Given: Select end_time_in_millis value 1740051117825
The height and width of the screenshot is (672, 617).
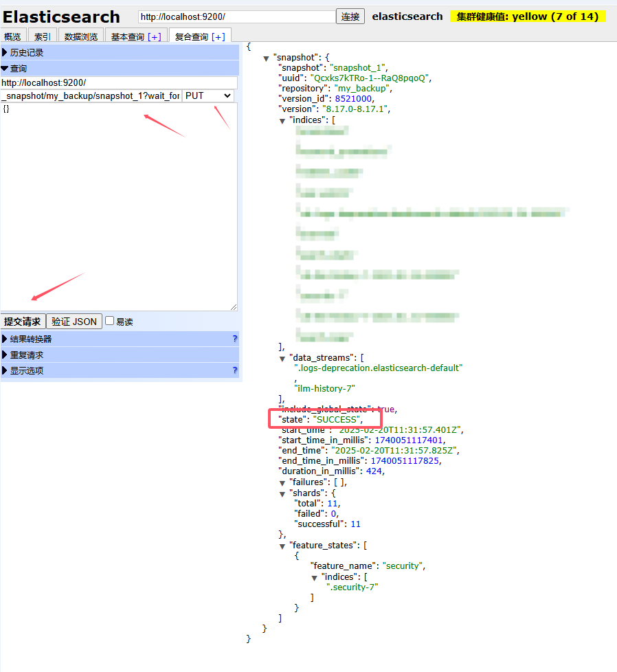Looking at the screenshot, I should 405,461.
